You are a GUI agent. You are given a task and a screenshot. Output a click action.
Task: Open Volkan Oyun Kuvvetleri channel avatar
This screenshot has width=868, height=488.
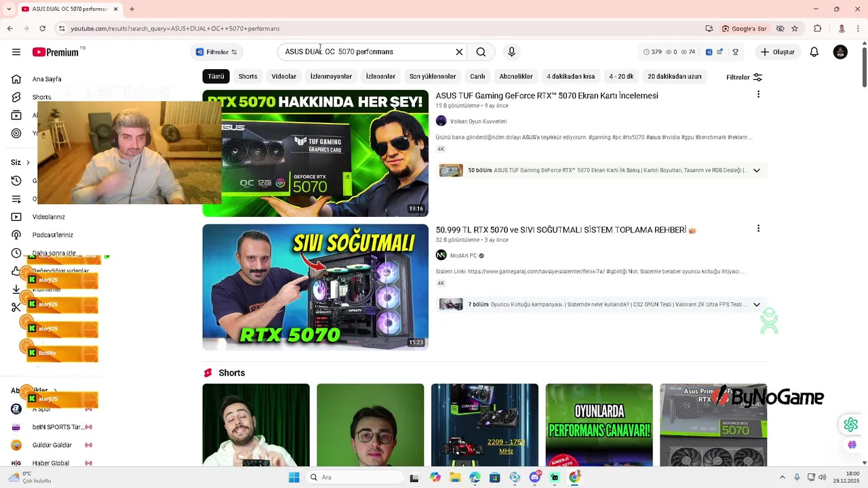(x=441, y=121)
